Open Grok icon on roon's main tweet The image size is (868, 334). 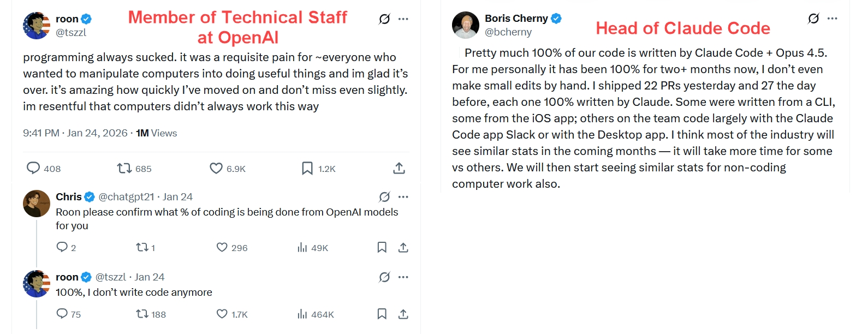pyautogui.click(x=384, y=19)
